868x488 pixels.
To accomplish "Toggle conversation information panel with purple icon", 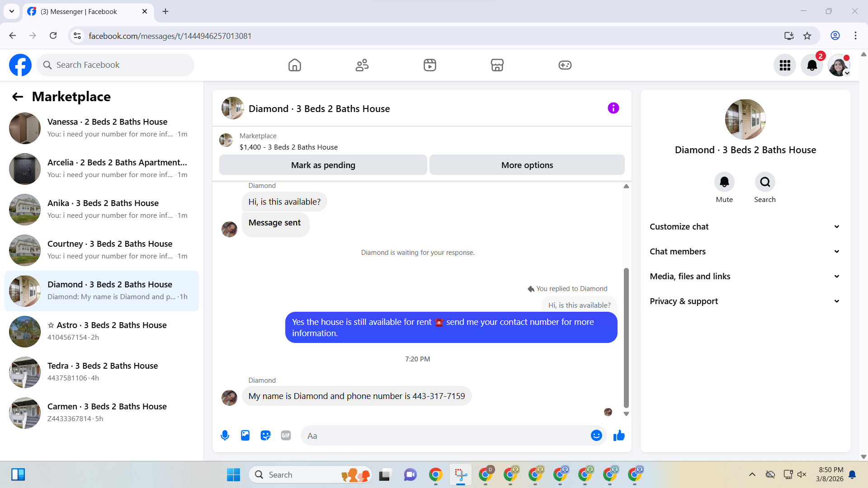I will (613, 108).
